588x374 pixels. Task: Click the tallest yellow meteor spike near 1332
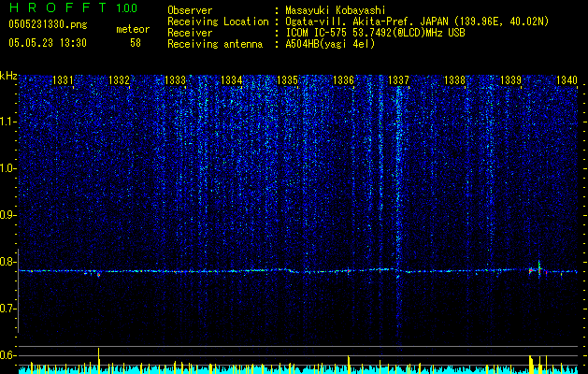[99, 361]
